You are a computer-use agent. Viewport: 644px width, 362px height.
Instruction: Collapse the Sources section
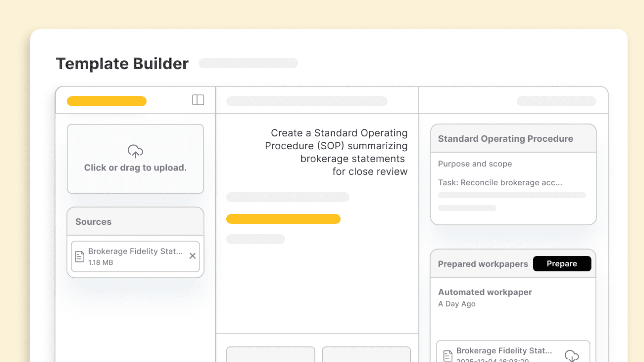click(x=93, y=222)
